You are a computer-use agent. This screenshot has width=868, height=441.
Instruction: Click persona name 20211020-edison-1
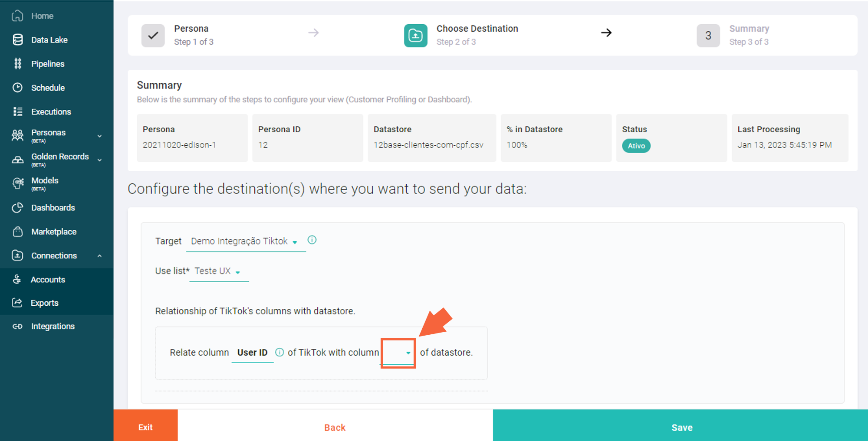point(179,145)
